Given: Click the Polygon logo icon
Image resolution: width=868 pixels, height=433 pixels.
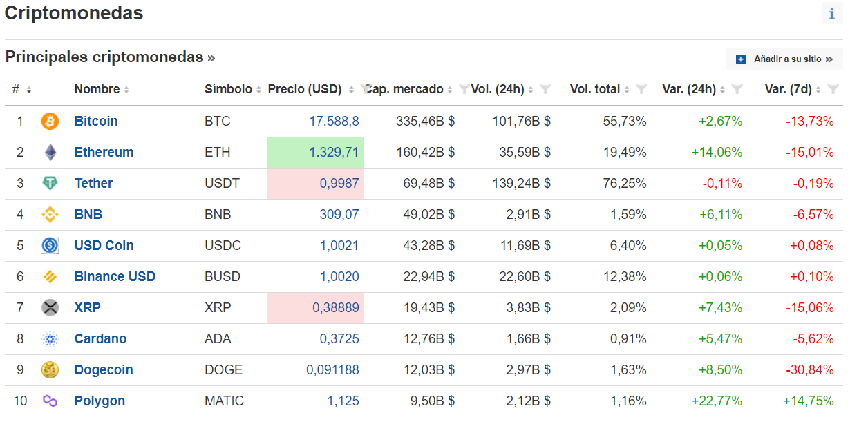Looking at the screenshot, I should pos(50,401).
